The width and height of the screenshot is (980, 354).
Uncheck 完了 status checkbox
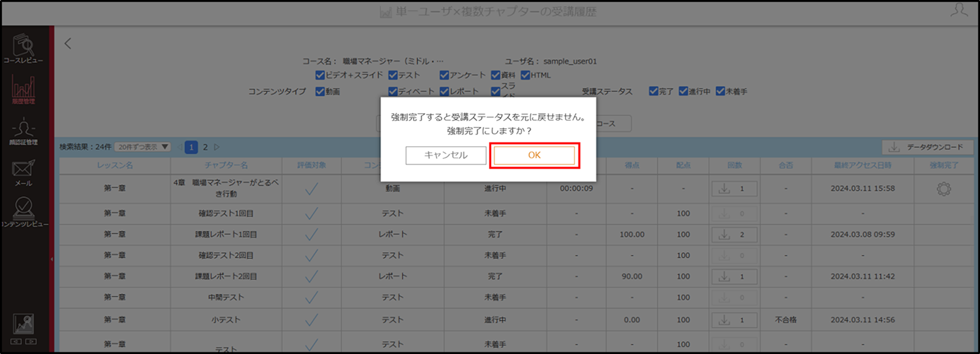653,92
